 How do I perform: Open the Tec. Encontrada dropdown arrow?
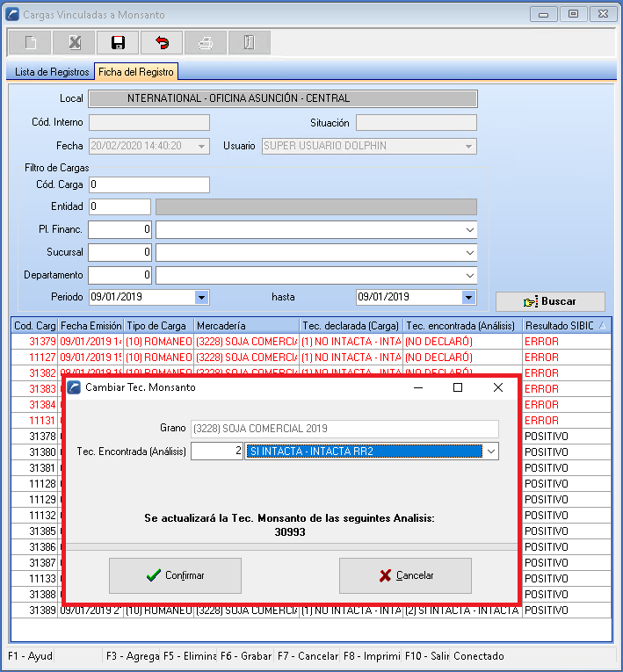(x=491, y=452)
